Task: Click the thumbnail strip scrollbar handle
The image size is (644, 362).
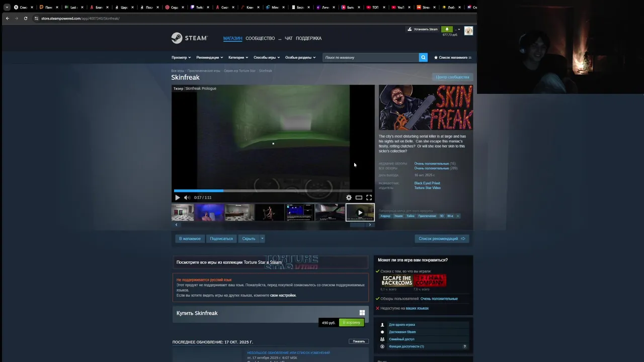Action: click(357, 224)
